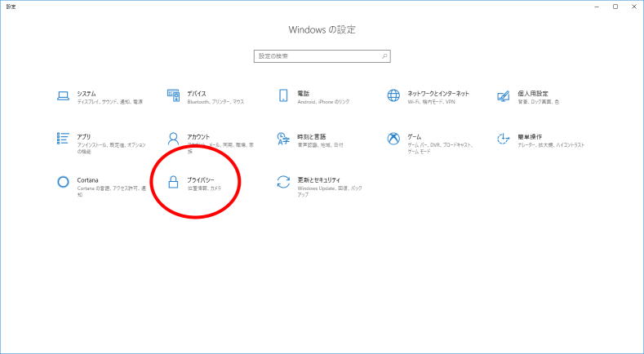Click the 更新とセキュリティ refresh icon

283,182
